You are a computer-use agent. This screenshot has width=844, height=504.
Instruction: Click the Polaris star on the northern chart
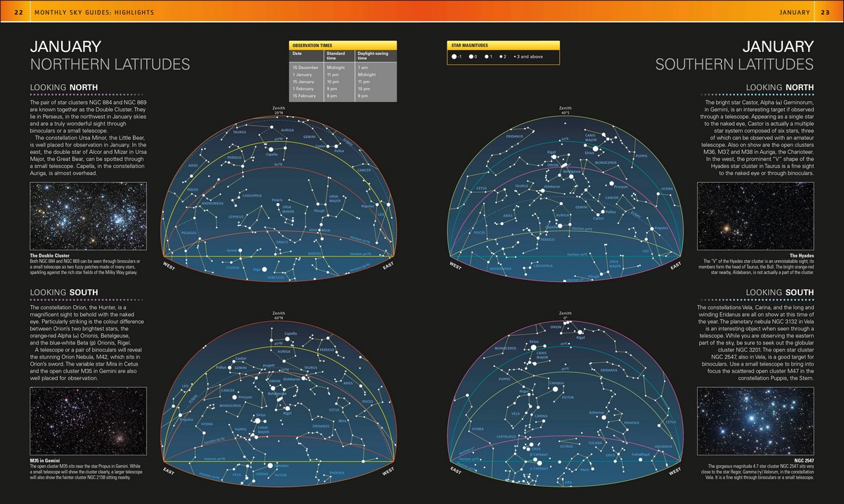tap(278, 205)
